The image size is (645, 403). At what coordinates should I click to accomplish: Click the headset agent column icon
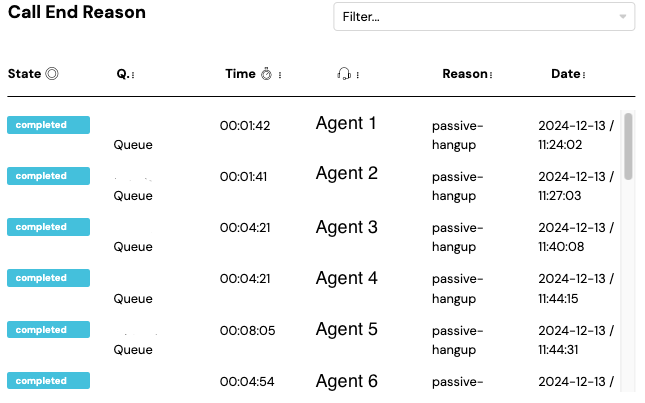pos(344,74)
